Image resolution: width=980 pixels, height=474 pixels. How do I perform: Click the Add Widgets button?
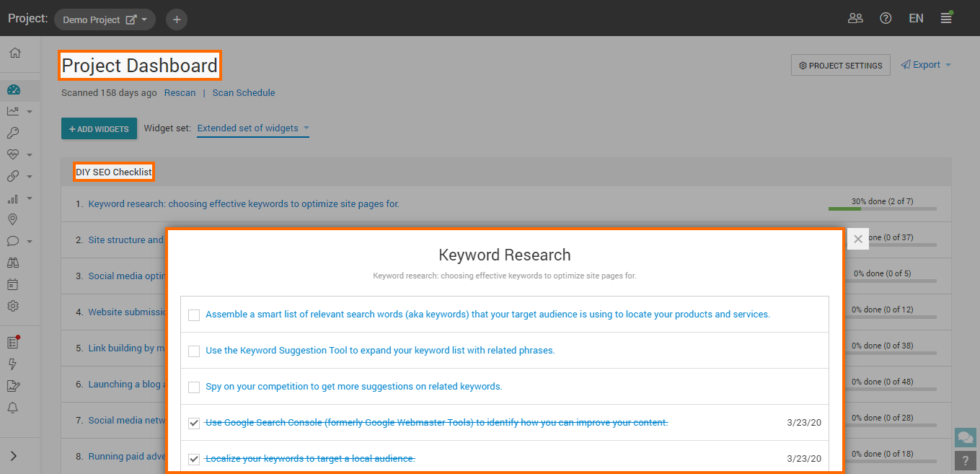[x=99, y=129]
